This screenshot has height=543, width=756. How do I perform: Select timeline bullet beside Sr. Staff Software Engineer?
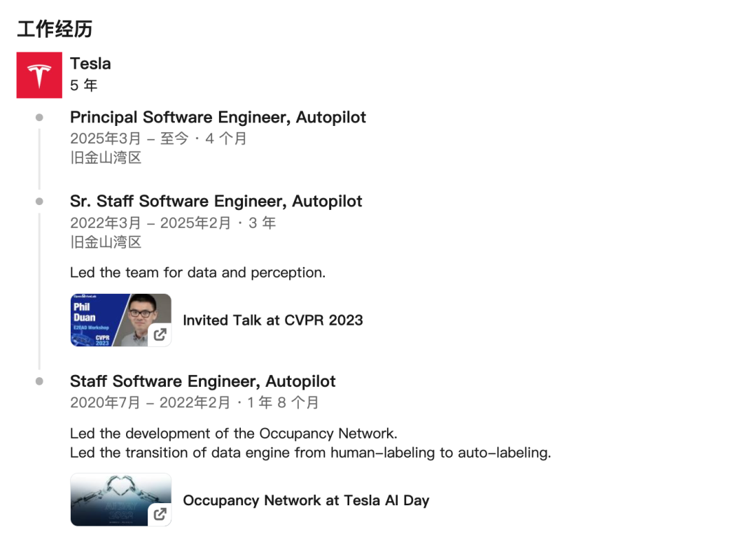click(39, 202)
